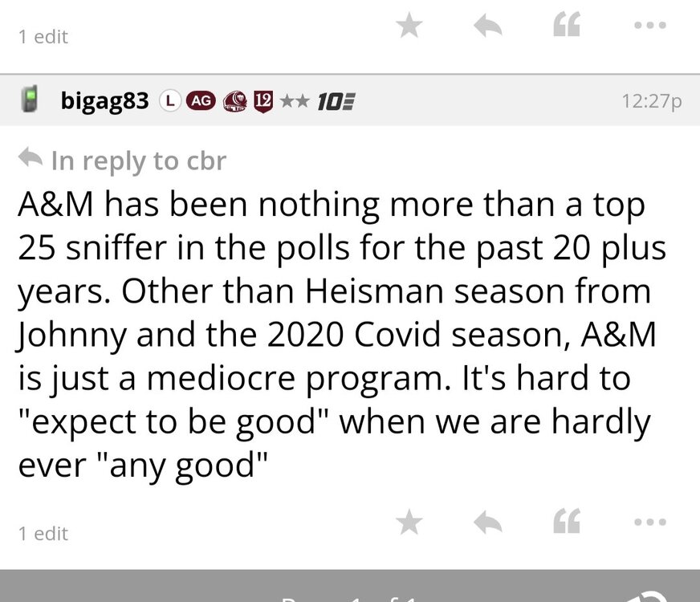The width and height of the screenshot is (700, 602).
Task: Star bigag83's post
Action: [409, 523]
